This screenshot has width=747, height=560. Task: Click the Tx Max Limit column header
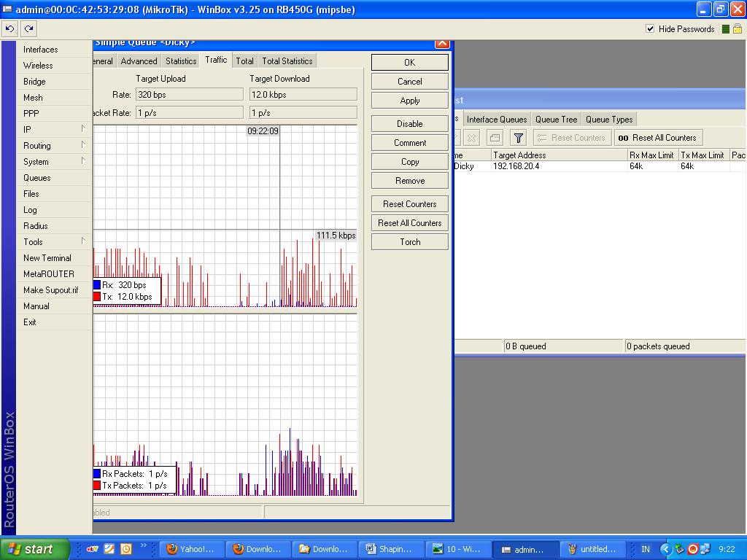click(703, 155)
